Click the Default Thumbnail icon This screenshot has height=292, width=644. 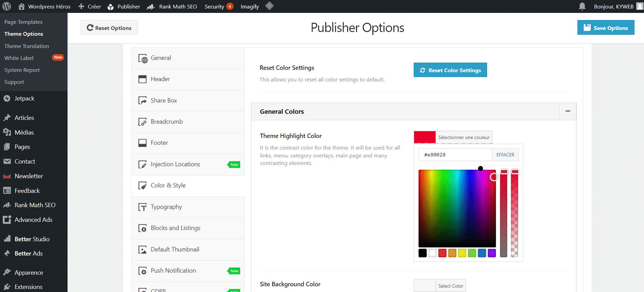(142, 250)
